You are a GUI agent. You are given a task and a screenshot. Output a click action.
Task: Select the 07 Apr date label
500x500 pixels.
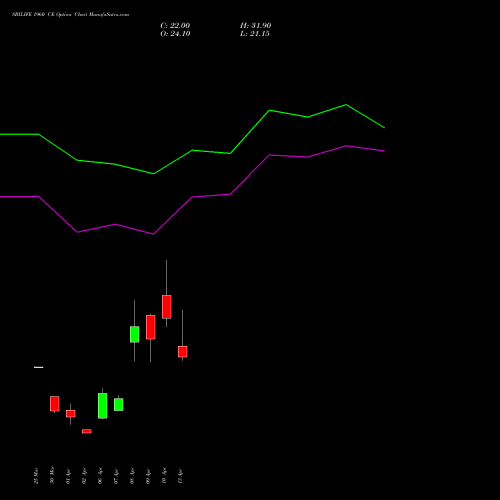116,476
